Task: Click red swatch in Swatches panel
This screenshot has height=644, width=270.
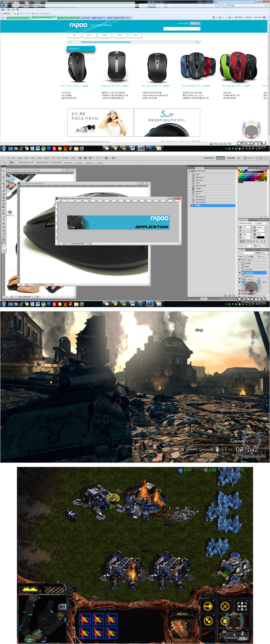Action: 239,170
